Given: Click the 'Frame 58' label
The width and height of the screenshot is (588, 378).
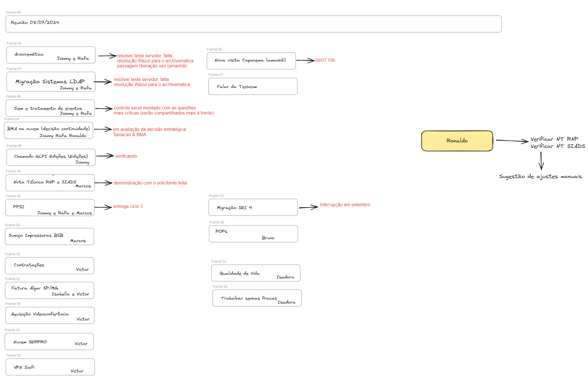Looking at the screenshot, I should [217, 222].
